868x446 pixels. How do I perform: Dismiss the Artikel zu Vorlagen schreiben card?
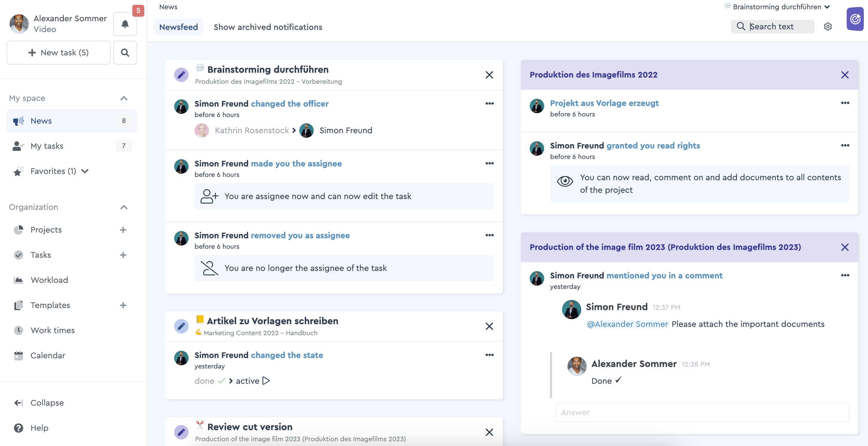click(x=489, y=326)
